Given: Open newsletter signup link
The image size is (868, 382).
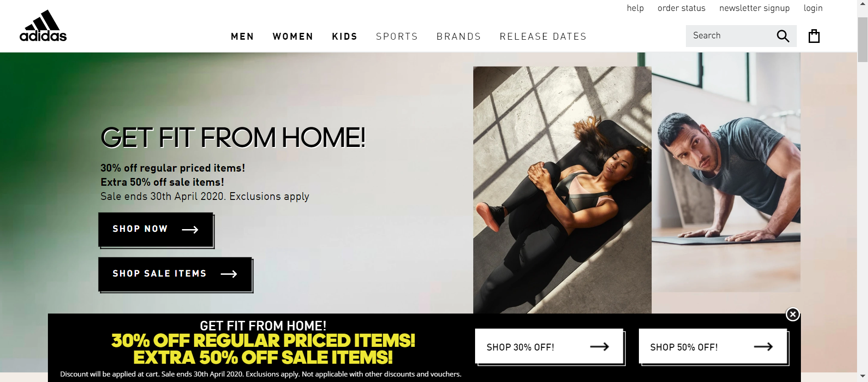Looking at the screenshot, I should point(754,8).
